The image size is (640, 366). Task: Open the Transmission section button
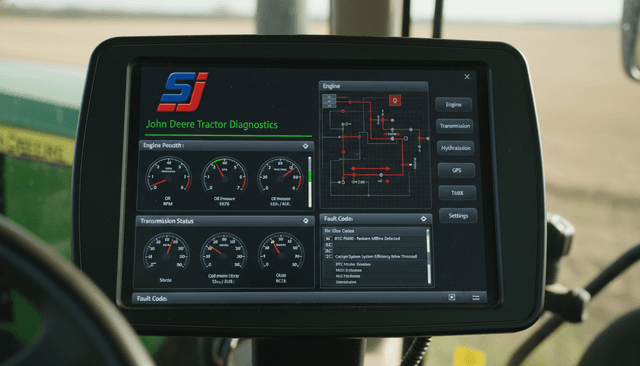455,126
